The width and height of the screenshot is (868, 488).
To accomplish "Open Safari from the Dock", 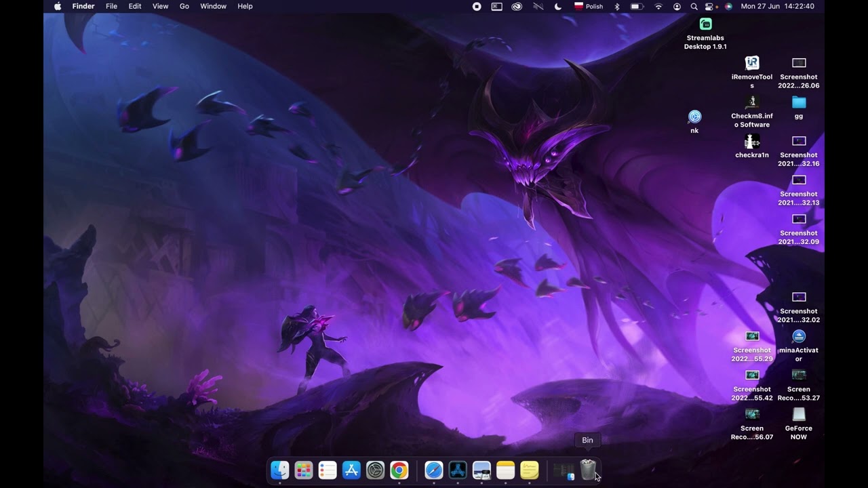I will tap(434, 470).
